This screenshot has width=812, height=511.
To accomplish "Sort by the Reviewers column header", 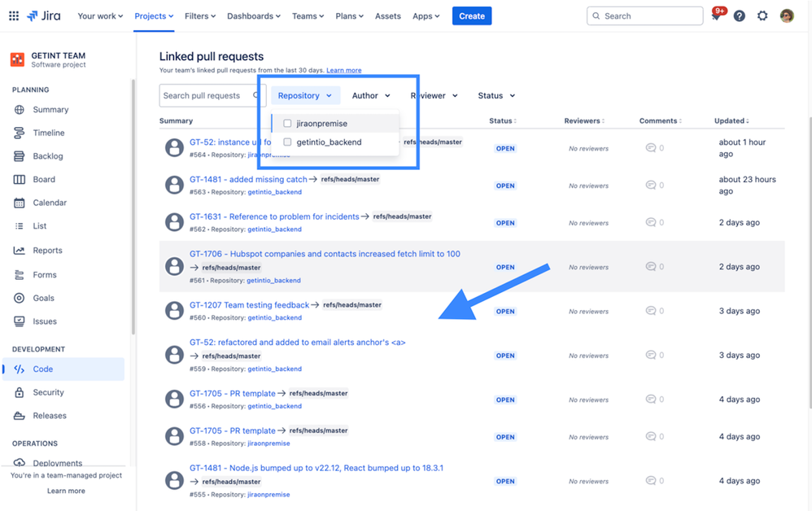I will pos(584,120).
